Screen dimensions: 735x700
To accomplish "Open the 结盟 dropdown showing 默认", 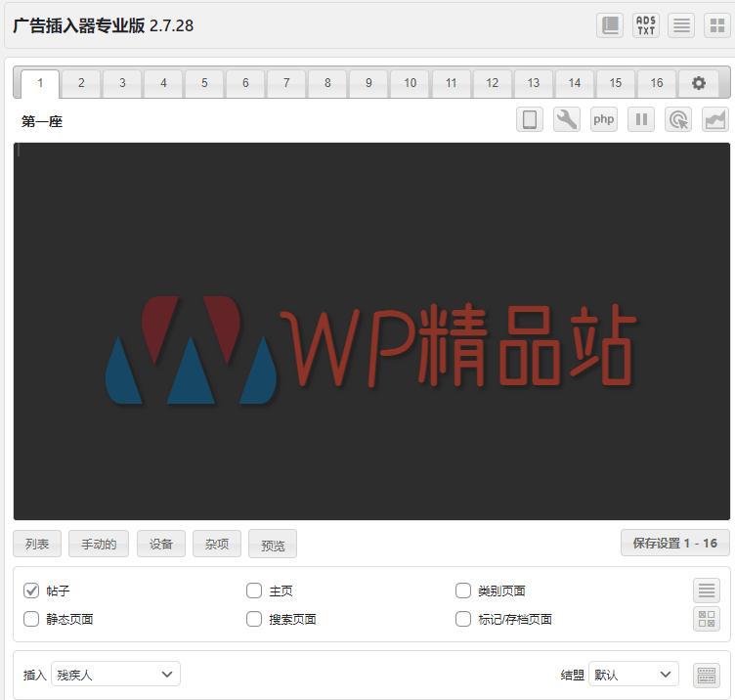I will pos(633,675).
